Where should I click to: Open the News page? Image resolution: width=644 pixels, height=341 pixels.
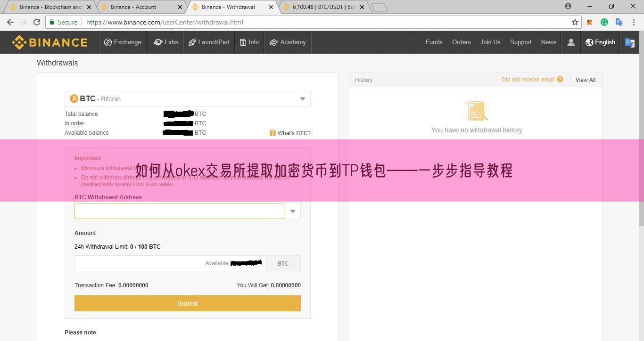point(549,42)
